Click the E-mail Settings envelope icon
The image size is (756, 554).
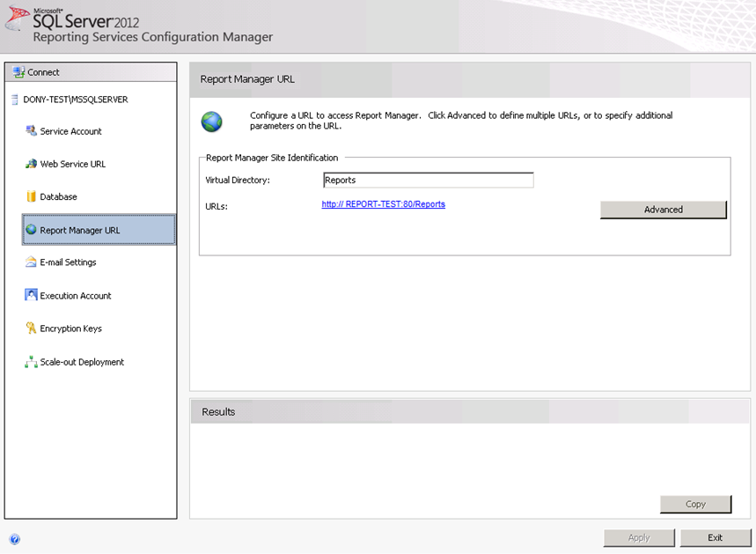[x=31, y=262]
